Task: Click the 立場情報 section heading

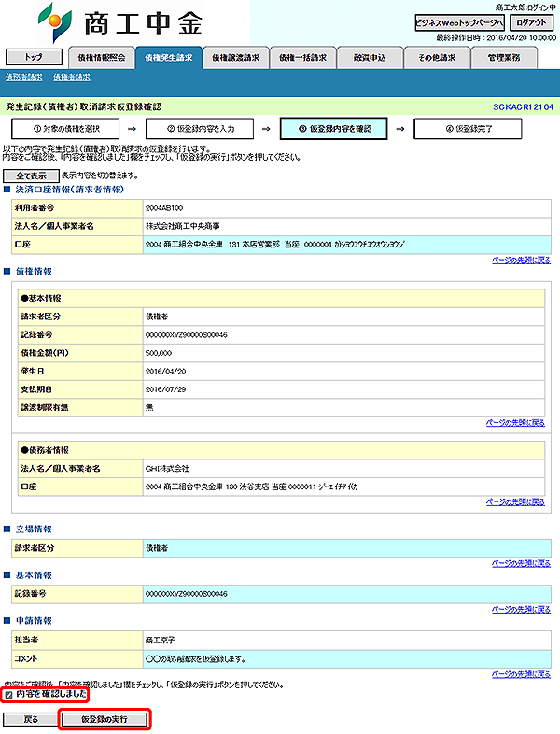Action: (x=34, y=529)
